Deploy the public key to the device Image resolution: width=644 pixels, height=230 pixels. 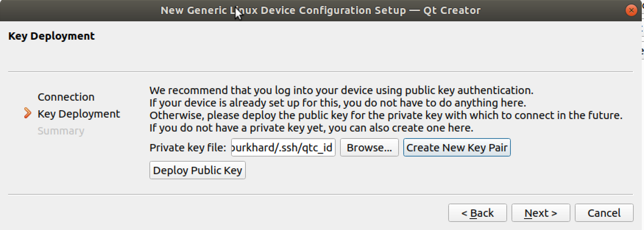(197, 170)
